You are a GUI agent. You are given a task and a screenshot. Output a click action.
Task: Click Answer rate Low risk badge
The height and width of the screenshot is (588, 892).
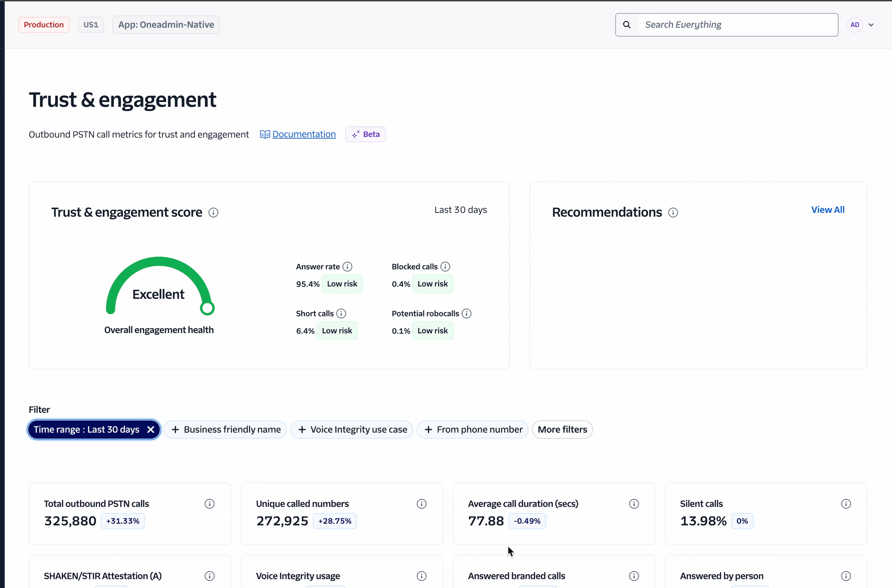tap(342, 284)
